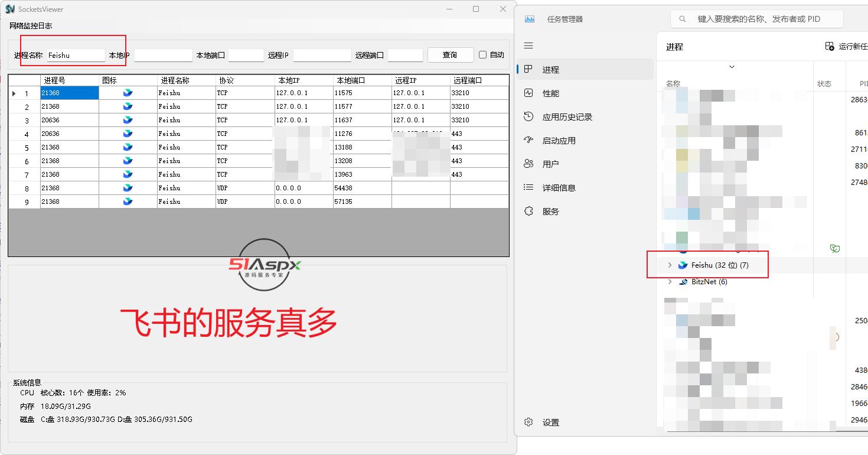Click local port 57135 cell
The height and width of the screenshot is (455, 868).
click(362, 201)
